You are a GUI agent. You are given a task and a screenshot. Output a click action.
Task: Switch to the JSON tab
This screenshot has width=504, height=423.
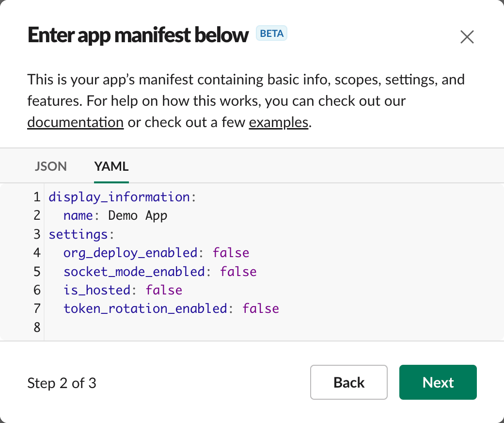[51, 166]
